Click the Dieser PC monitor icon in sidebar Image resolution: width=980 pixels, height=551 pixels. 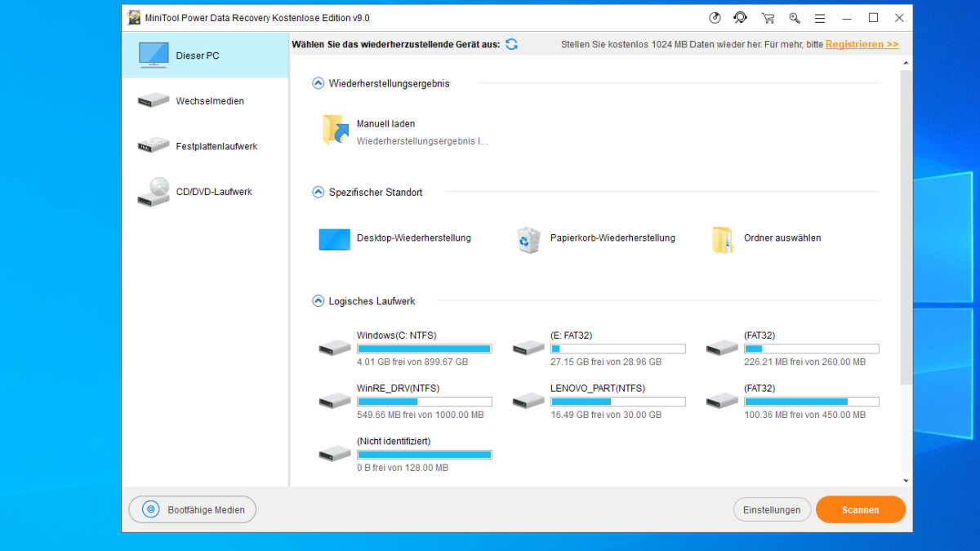154,55
